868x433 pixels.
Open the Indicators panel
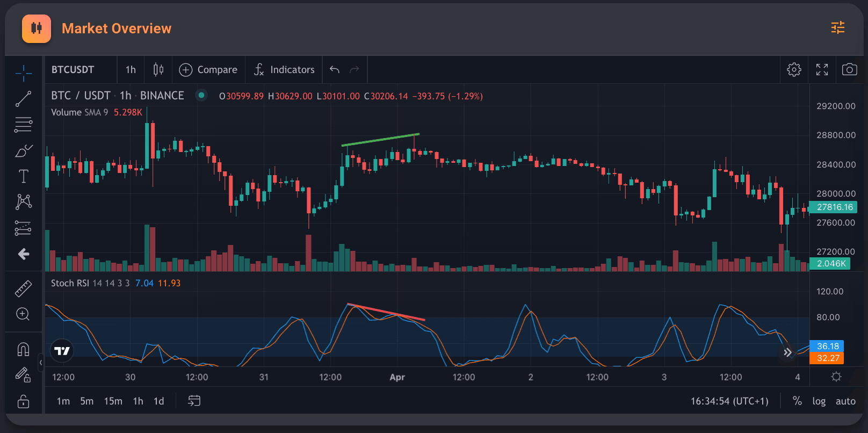click(284, 70)
